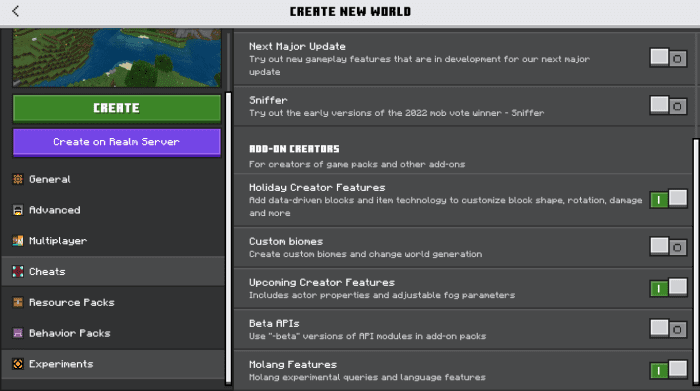This screenshot has width=700, height=391.
Task: Disable Holiday Creator Features toggle
Action: pos(668,199)
